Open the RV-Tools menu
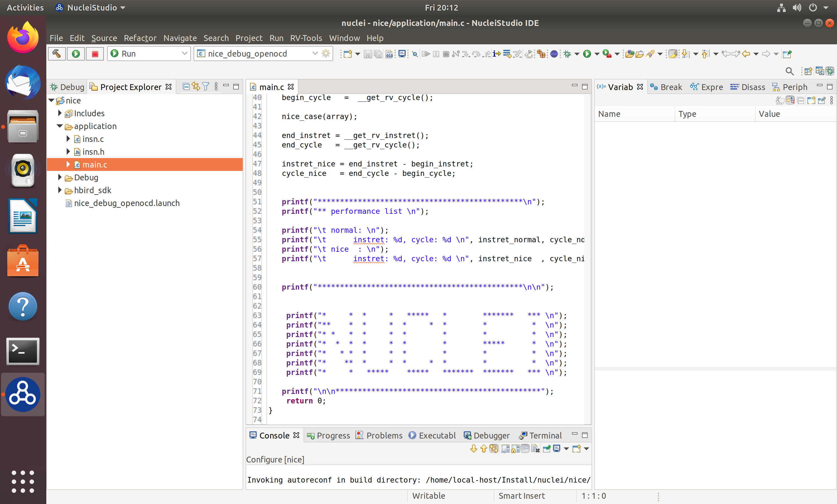This screenshot has height=504, width=837. (x=306, y=38)
